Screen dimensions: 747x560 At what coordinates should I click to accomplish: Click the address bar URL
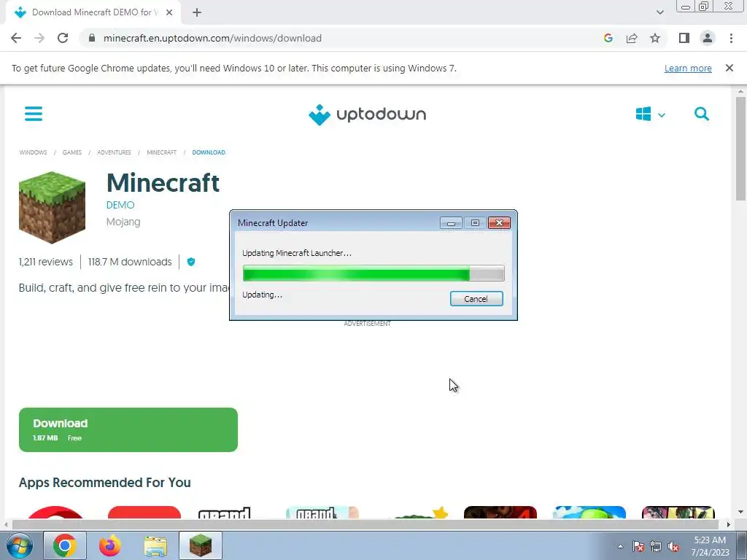(x=212, y=38)
